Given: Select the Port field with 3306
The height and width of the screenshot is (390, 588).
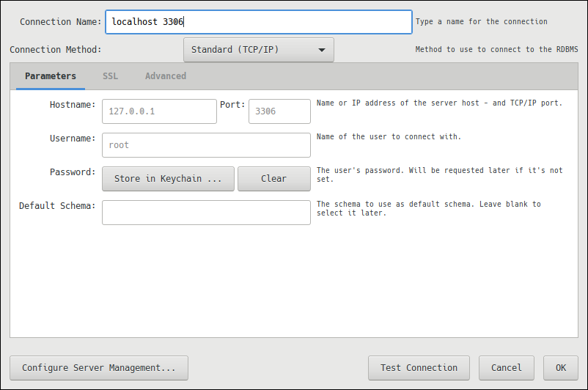Looking at the screenshot, I should pos(279,111).
